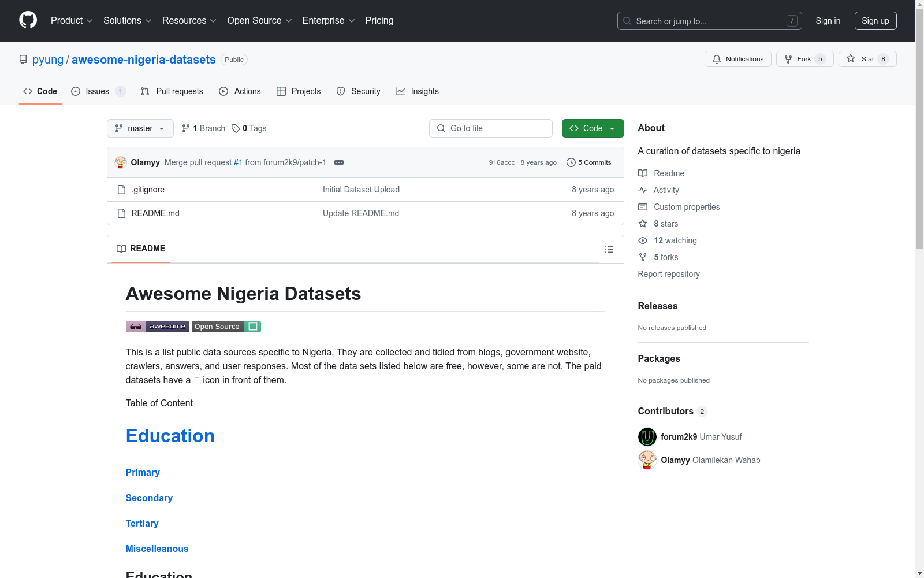Open the README outline list icon
The image size is (924, 578).
pyautogui.click(x=609, y=249)
